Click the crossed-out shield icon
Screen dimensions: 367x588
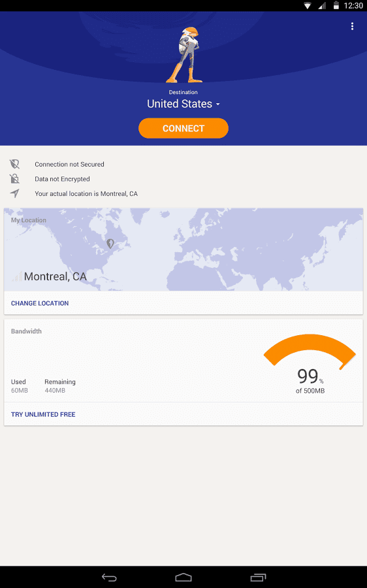pos(14,164)
